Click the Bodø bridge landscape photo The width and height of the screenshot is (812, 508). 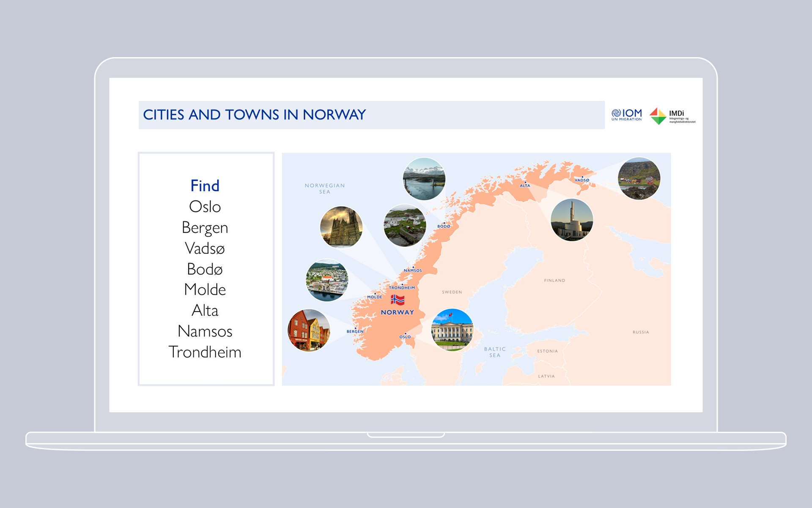pyautogui.click(x=424, y=179)
